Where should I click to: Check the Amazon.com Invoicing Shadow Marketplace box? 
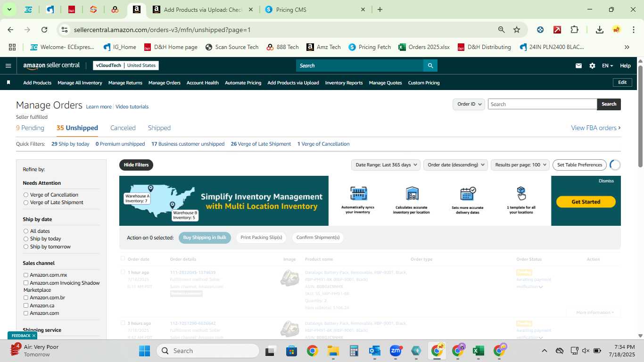click(26, 283)
